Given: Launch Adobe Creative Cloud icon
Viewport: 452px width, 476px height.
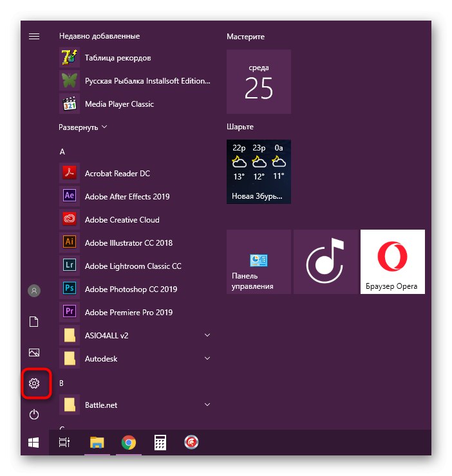Looking at the screenshot, I should [70, 219].
